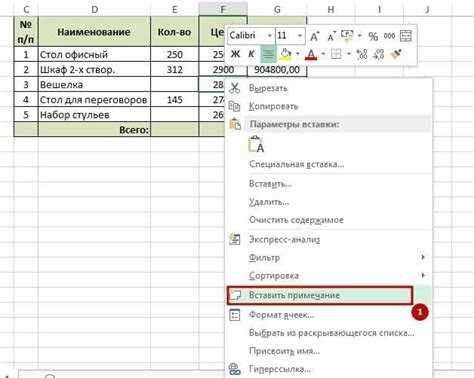
Task: Select Вставить… menu entry
Action: click(329, 184)
